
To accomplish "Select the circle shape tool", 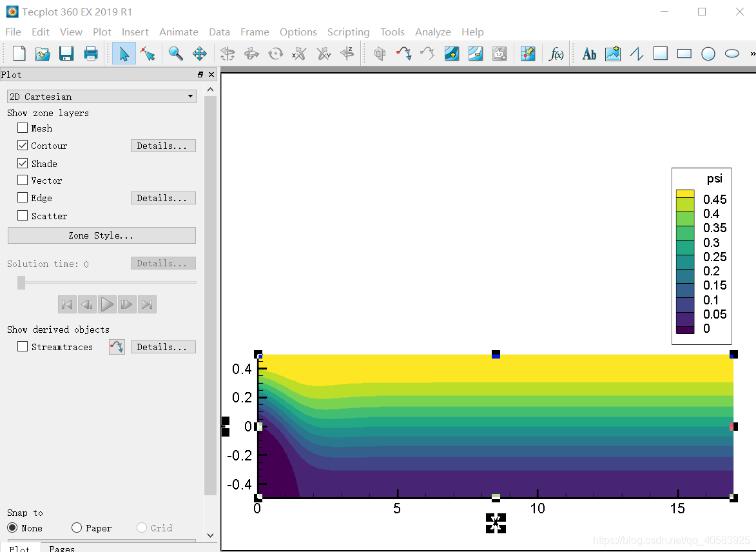I will click(x=708, y=53).
